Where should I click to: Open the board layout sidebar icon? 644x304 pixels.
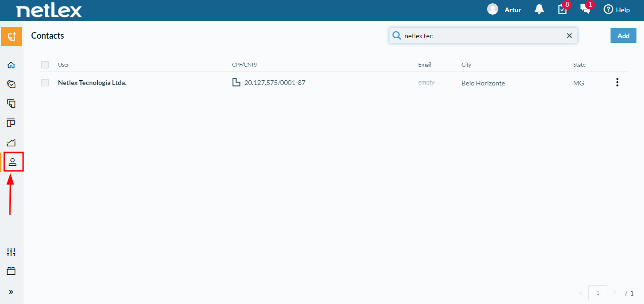click(11, 123)
